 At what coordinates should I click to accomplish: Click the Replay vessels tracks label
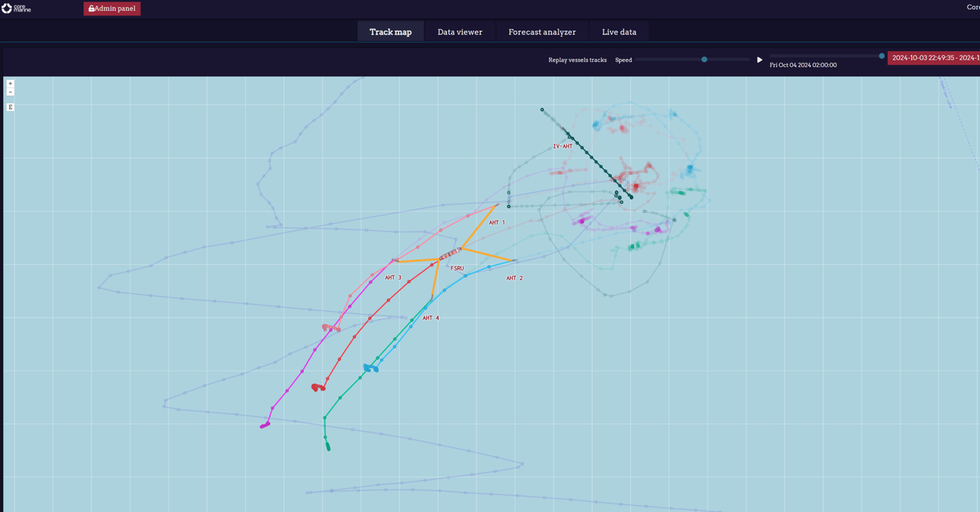pyautogui.click(x=577, y=60)
